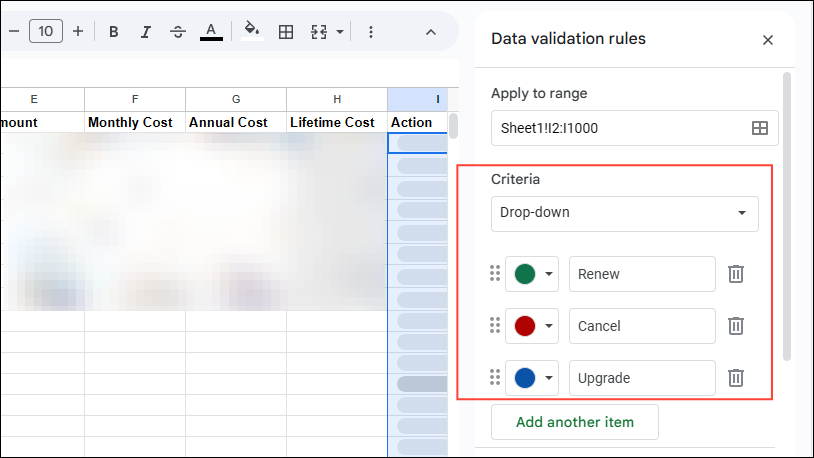Click the drag handle for Renew item
The height and width of the screenshot is (458, 814).
pyautogui.click(x=495, y=274)
